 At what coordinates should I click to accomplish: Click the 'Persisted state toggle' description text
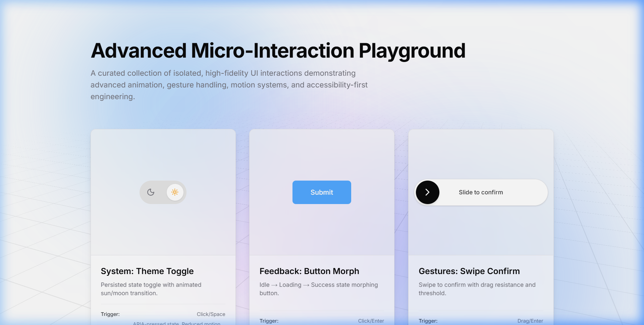(x=151, y=289)
